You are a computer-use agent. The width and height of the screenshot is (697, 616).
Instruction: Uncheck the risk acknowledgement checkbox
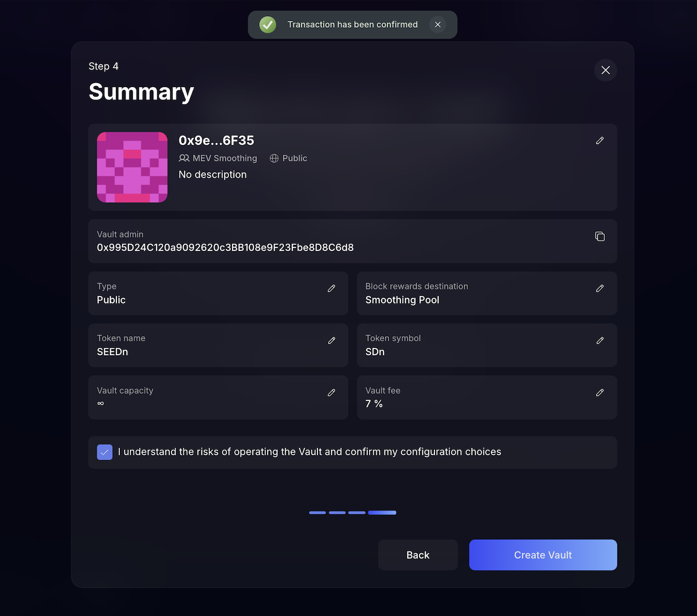click(105, 452)
